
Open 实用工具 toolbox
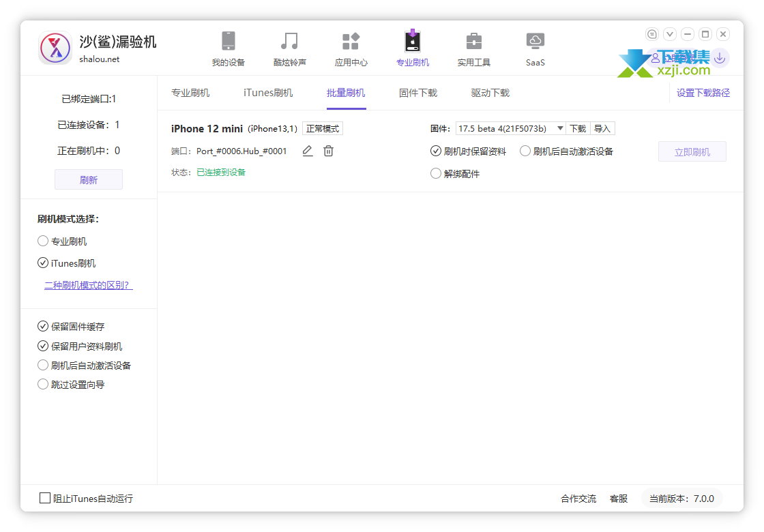tap(473, 48)
